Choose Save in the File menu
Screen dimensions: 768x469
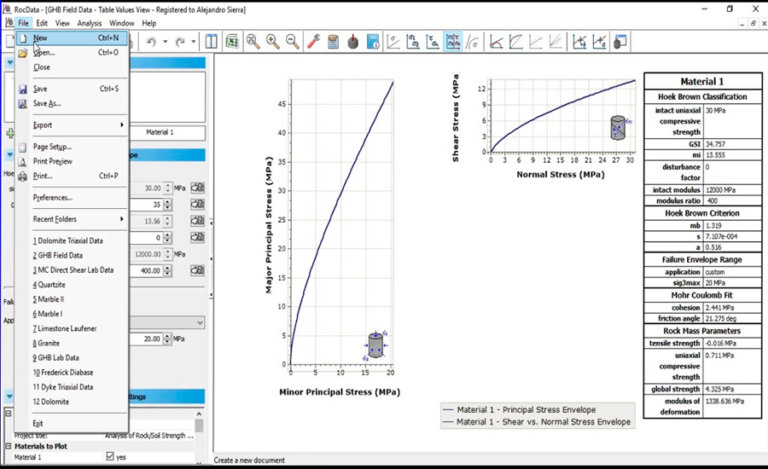click(x=72, y=89)
